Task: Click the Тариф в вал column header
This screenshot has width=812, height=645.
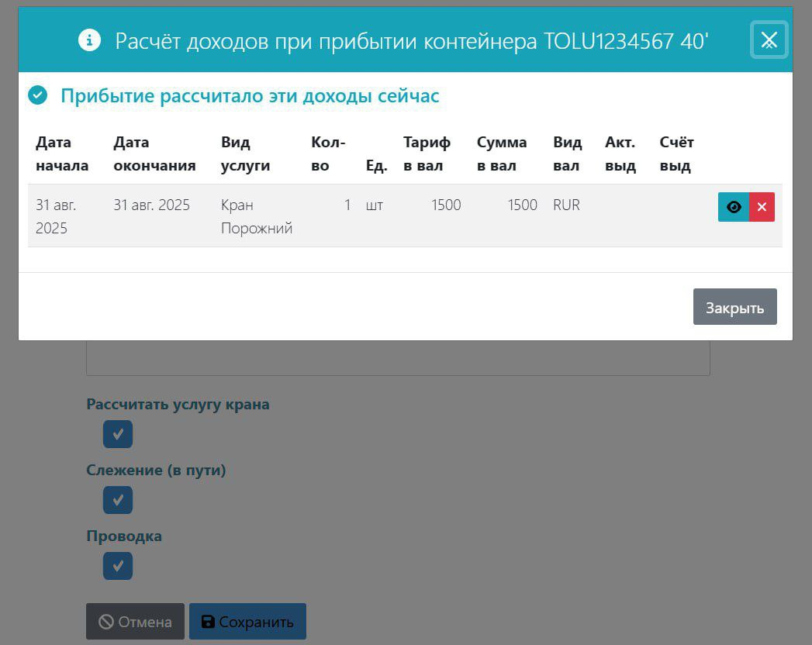Action: coord(427,153)
